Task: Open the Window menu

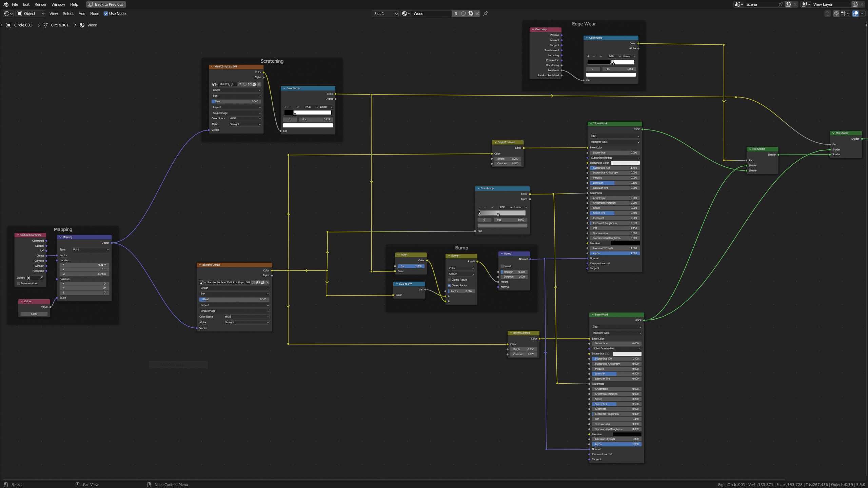Action: pyautogui.click(x=58, y=4)
